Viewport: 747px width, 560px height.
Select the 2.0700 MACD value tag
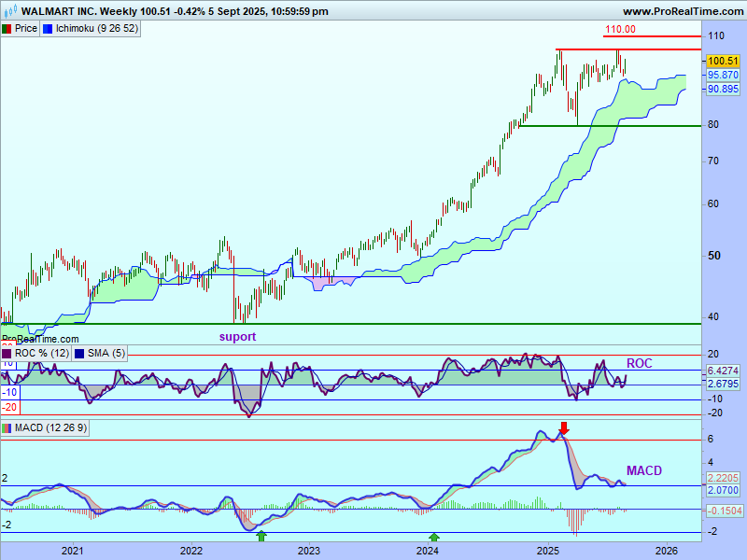point(723,490)
